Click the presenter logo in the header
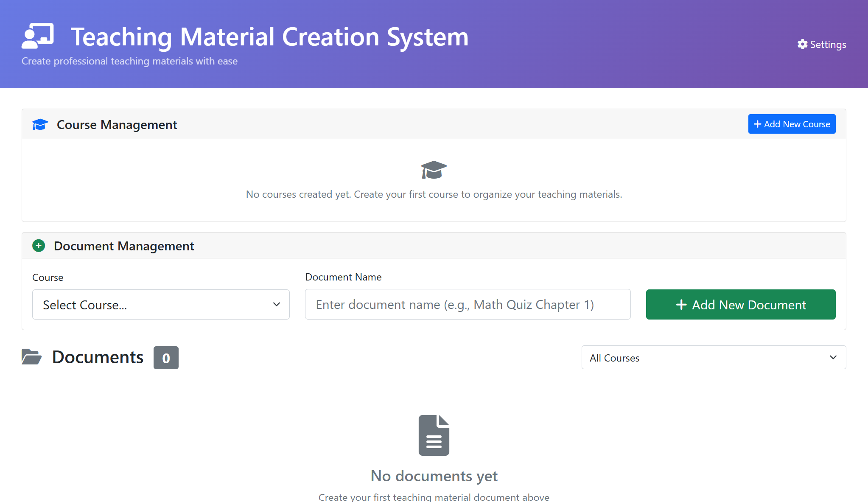The width and height of the screenshot is (868, 502). tap(38, 36)
